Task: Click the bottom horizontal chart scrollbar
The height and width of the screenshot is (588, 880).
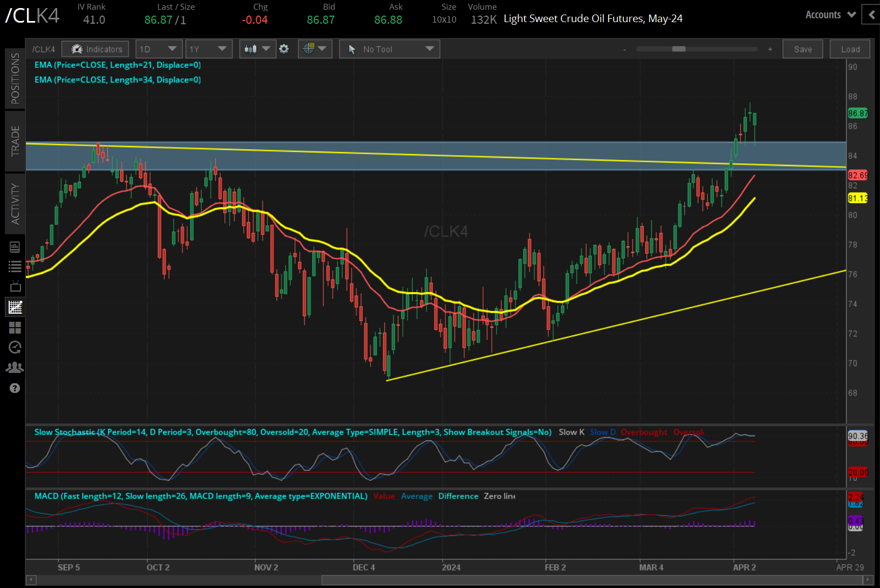Action: click(x=591, y=580)
